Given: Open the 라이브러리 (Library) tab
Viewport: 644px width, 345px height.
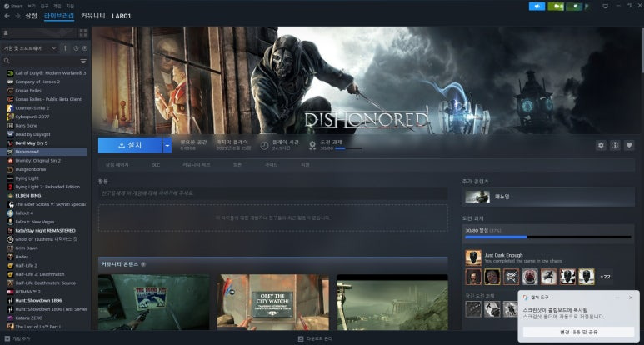Looking at the screenshot, I should click(x=59, y=16).
